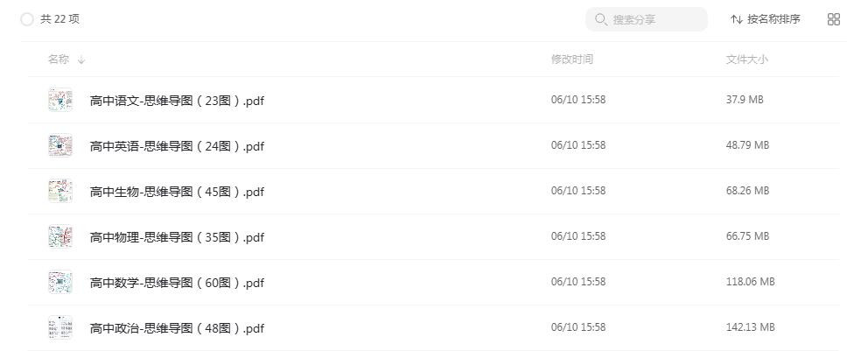The image size is (868, 351).
Task: Open the 按名称排序 sort dropdown
Action: click(x=765, y=19)
